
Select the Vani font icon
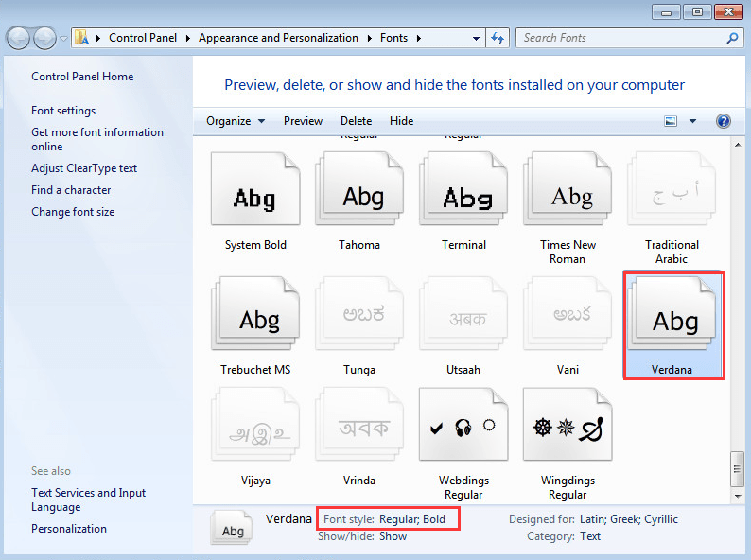click(x=568, y=313)
